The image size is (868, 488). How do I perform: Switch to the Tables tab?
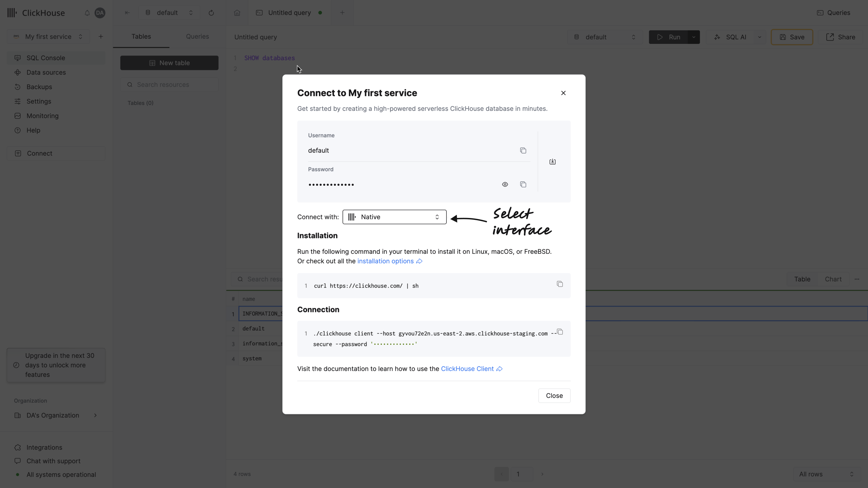pyautogui.click(x=141, y=36)
